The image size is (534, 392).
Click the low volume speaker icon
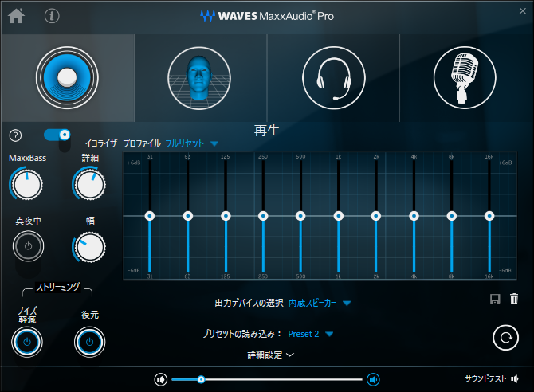point(161,379)
